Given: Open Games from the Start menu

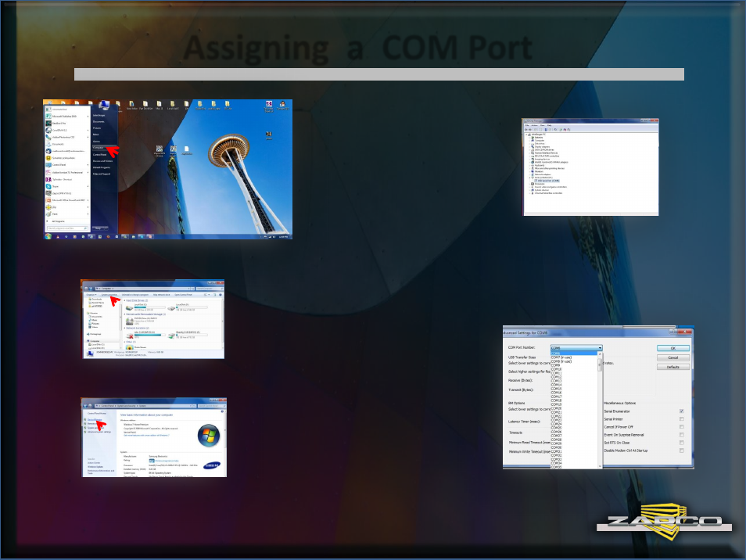Looking at the screenshot, I should 96,142.
